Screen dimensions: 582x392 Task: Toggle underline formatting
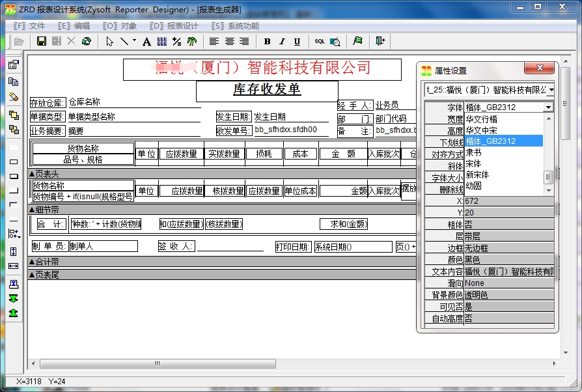(x=297, y=42)
